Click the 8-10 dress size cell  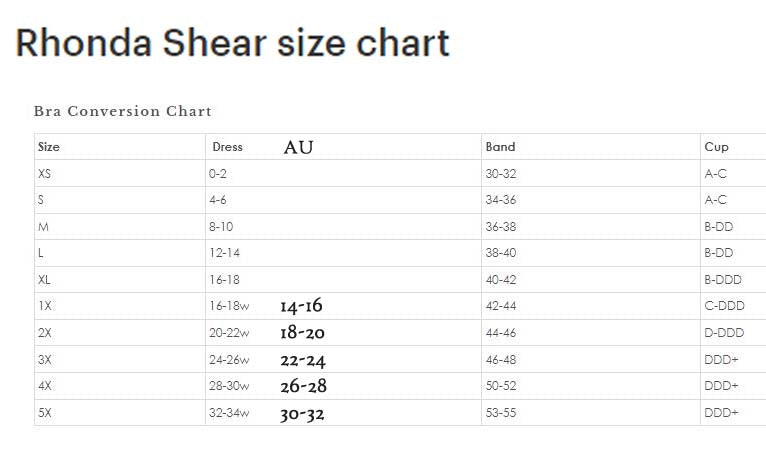point(221,227)
